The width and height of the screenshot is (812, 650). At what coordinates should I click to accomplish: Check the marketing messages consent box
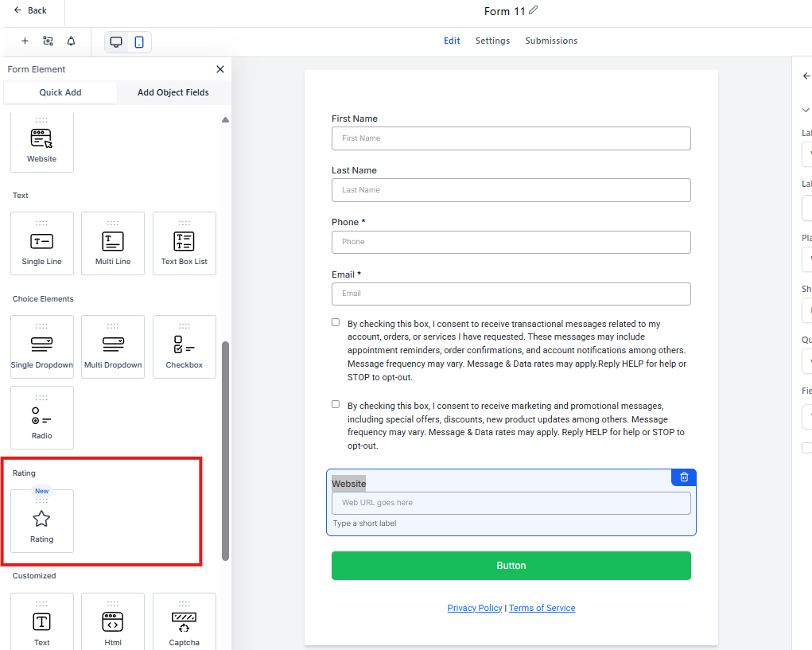(336, 404)
